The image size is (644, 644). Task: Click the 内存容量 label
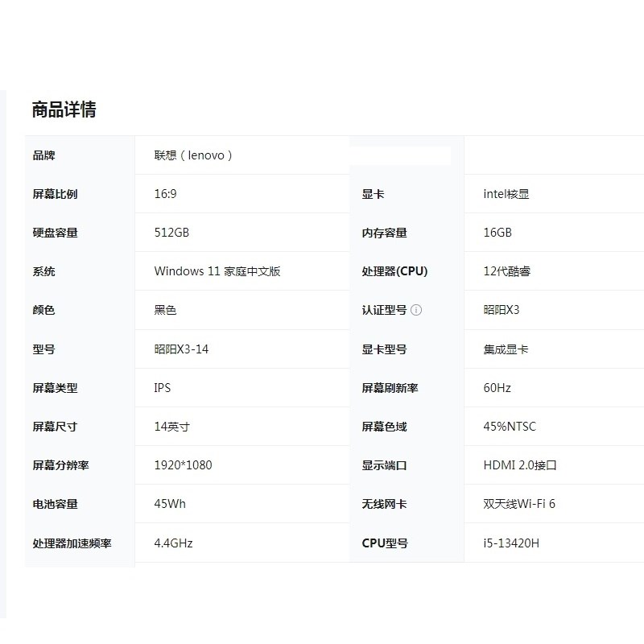(385, 233)
